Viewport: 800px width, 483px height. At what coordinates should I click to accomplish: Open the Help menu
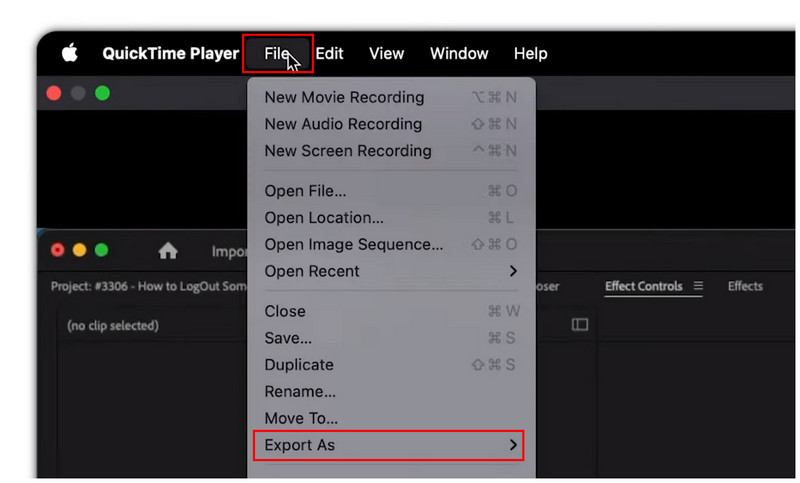click(x=530, y=54)
